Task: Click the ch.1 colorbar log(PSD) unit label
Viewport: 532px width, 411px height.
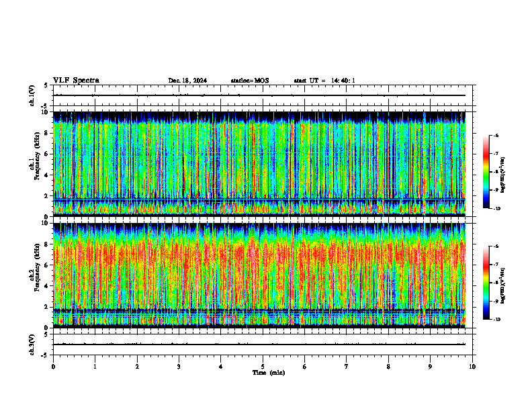Action: coord(503,175)
